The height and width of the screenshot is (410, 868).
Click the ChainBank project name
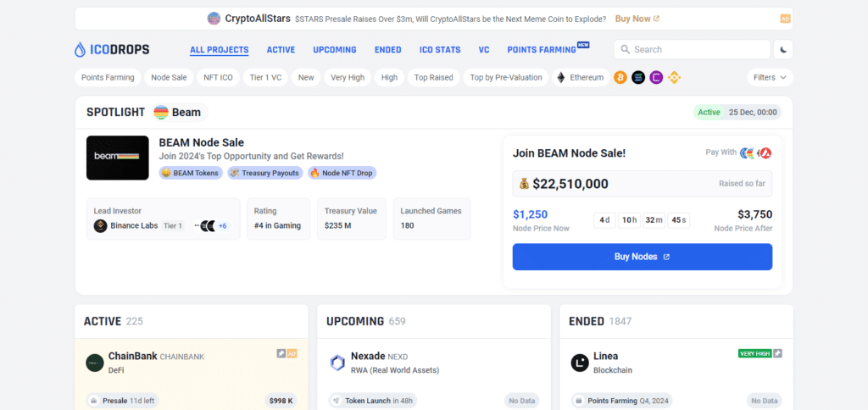click(133, 356)
